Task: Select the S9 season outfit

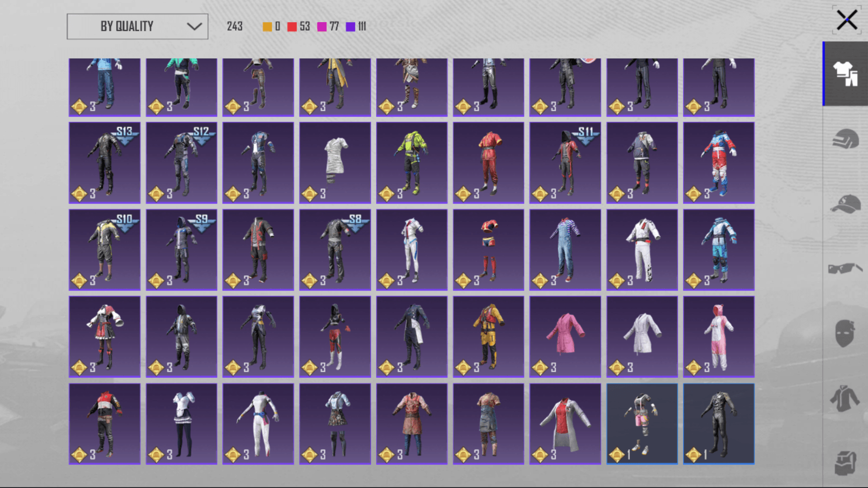Action: click(181, 249)
